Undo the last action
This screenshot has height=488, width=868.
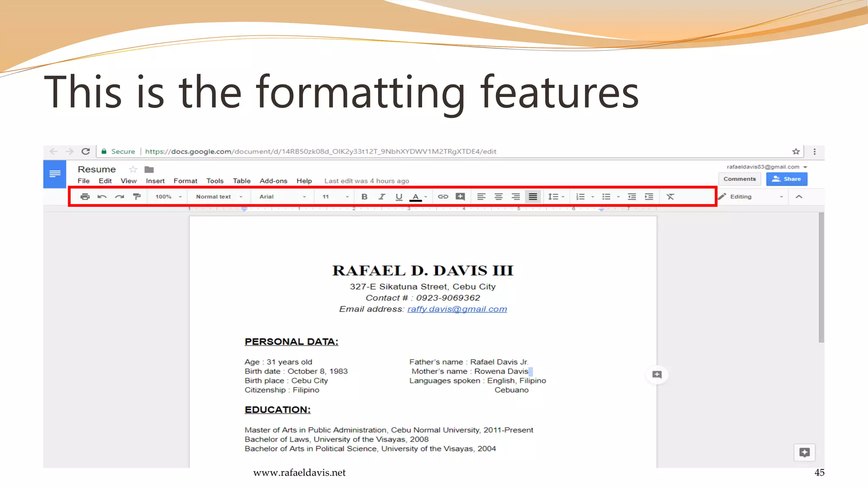click(x=102, y=197)
